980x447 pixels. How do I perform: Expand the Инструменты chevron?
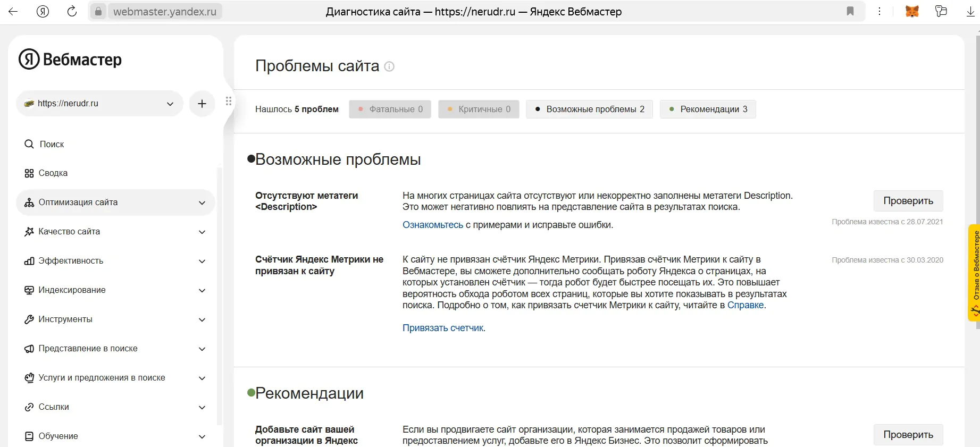tap(202, 319)
